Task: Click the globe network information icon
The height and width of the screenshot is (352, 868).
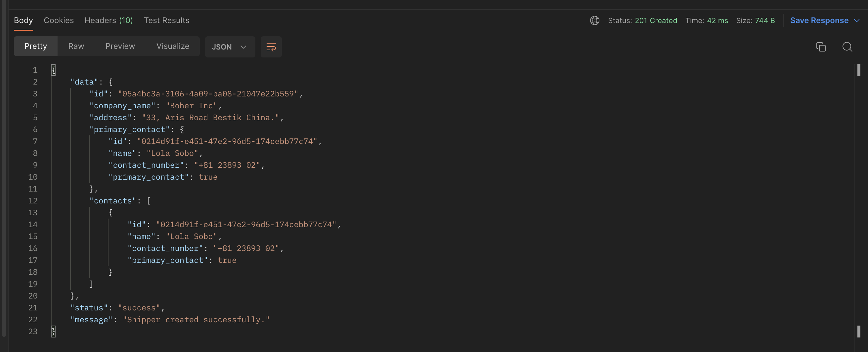Action: pos(595,20)
